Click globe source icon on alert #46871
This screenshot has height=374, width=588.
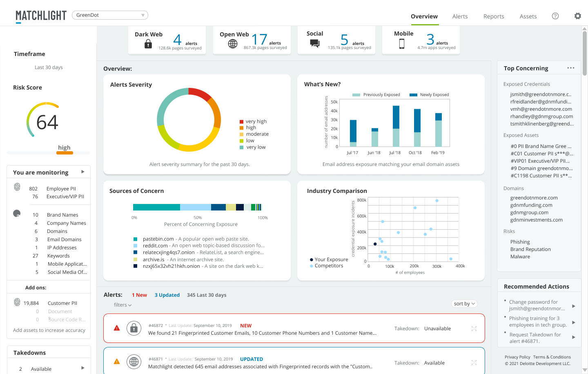tap(134, 362)
